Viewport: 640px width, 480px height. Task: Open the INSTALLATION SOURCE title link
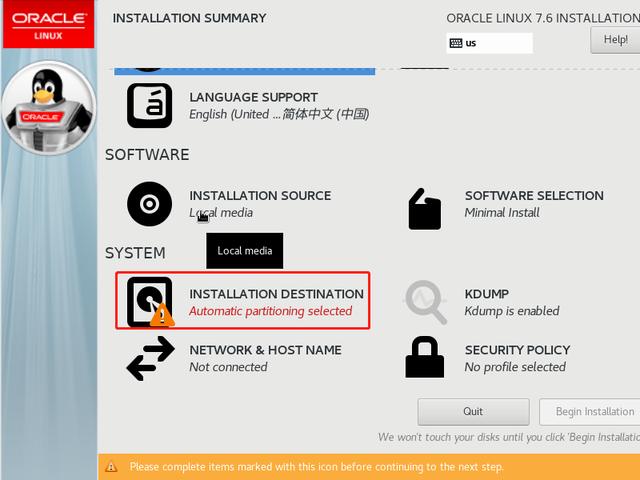260,196
